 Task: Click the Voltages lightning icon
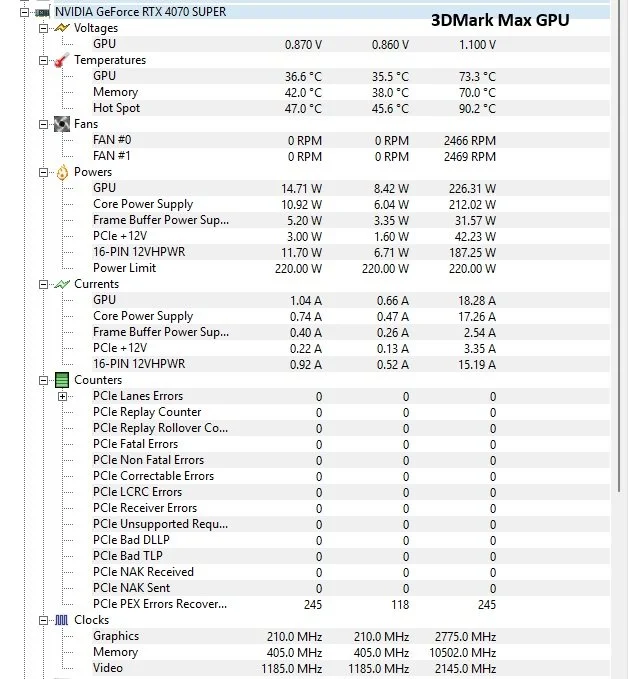coord(62,28)
